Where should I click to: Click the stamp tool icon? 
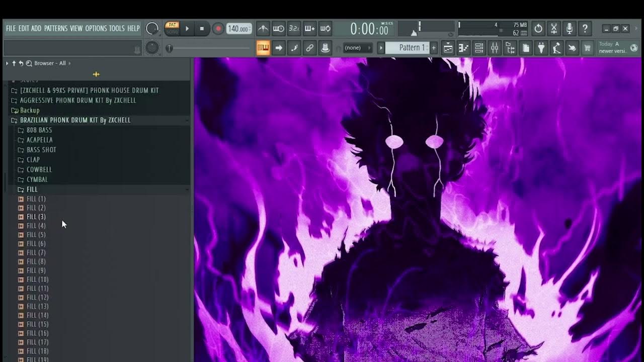[326, 48]
